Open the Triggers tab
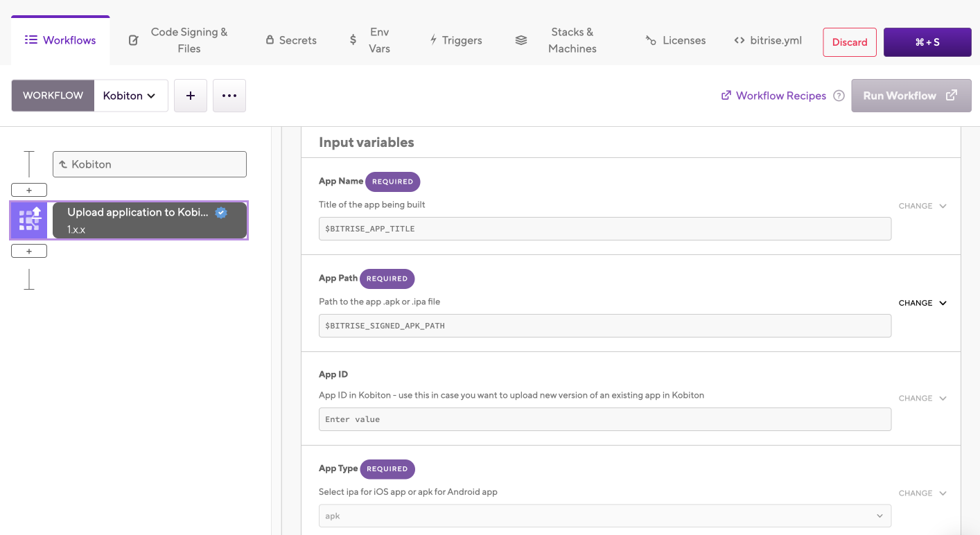 coord(456,40)
